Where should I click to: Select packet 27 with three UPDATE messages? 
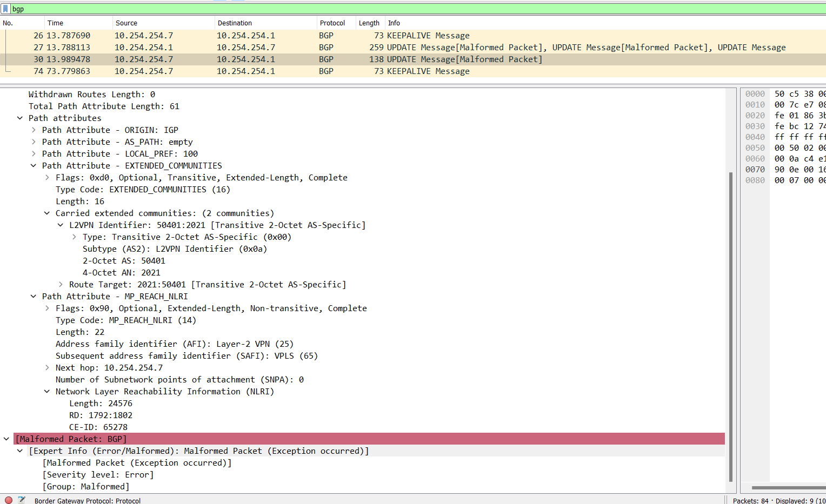click(413, 48)
